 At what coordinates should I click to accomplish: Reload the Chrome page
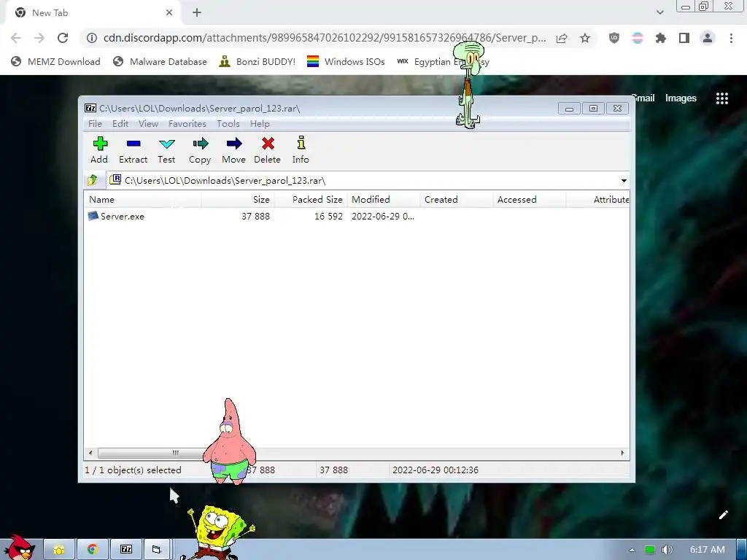[x=63, y=38]
